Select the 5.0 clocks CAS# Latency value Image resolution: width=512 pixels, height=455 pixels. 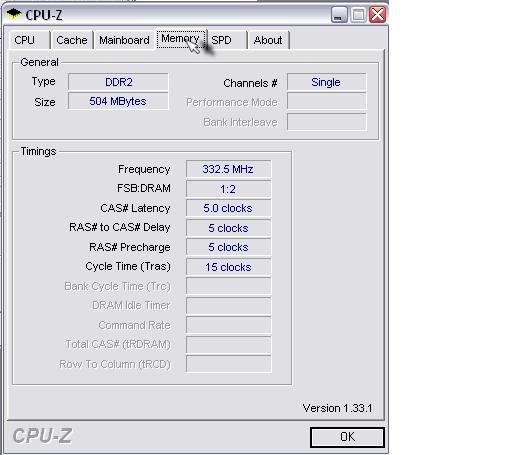pos(228,208)
